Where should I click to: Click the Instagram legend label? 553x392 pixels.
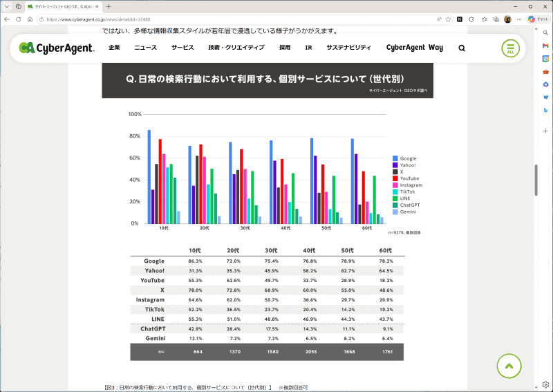tap(411, 185)
